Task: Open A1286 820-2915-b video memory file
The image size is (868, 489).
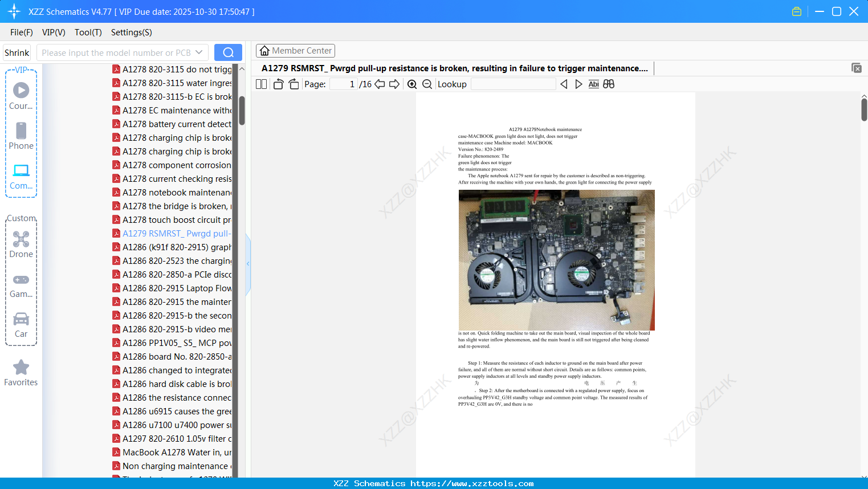Action: (x=172, y=329)
